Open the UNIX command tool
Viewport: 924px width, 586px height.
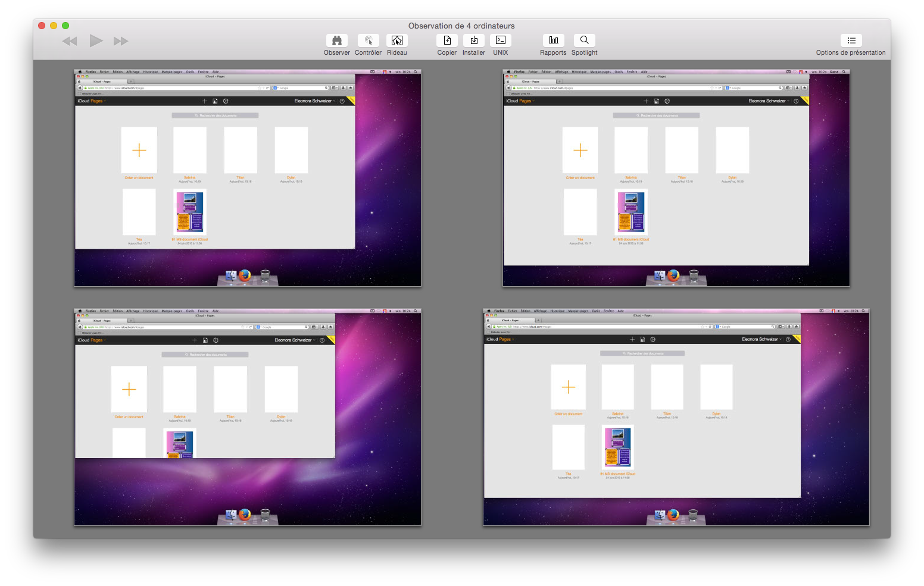tap(501, 40)
